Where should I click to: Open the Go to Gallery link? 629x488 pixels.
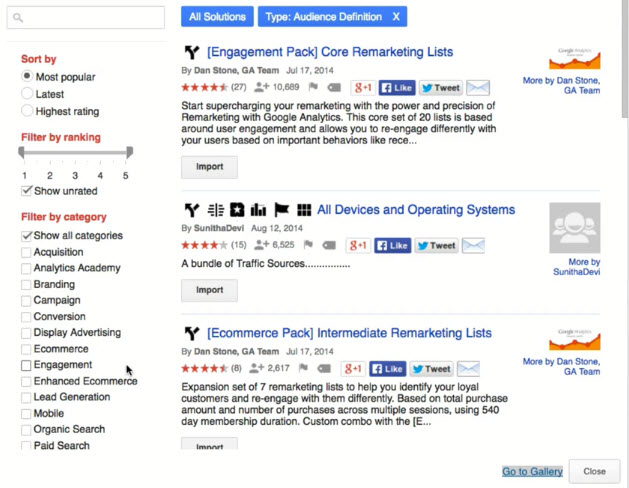(x=532, y=471)
